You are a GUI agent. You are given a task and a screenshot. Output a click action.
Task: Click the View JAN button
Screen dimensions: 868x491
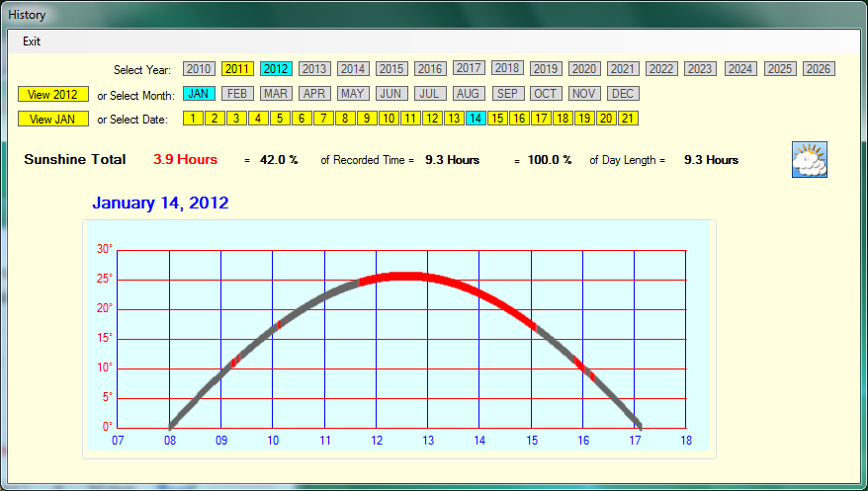(53, 119)
